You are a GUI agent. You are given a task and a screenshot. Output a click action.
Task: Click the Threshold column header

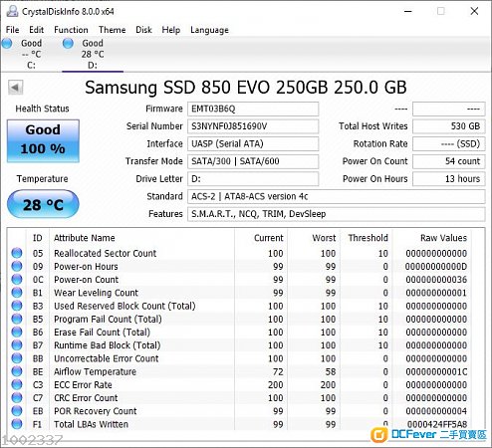[x=368, y=238]
